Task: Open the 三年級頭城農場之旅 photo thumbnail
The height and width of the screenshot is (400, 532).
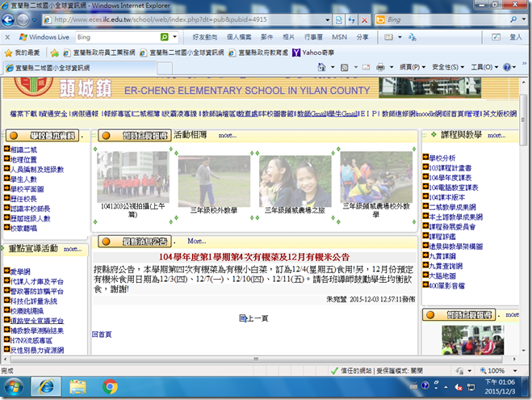Action: pos(295,181)
